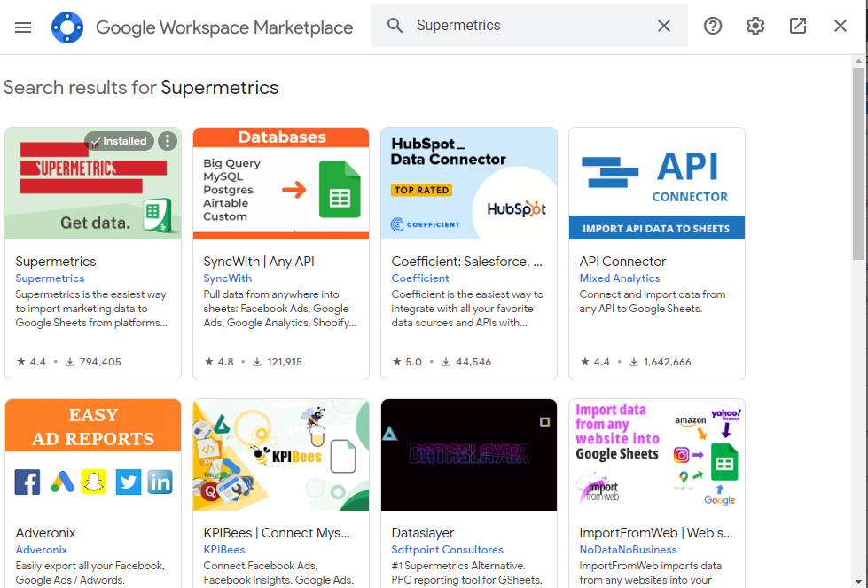This screenshot has height=588, width=868.
Task: Click the Installed badge on Supermetrics
Action: [x=119, y=141]
